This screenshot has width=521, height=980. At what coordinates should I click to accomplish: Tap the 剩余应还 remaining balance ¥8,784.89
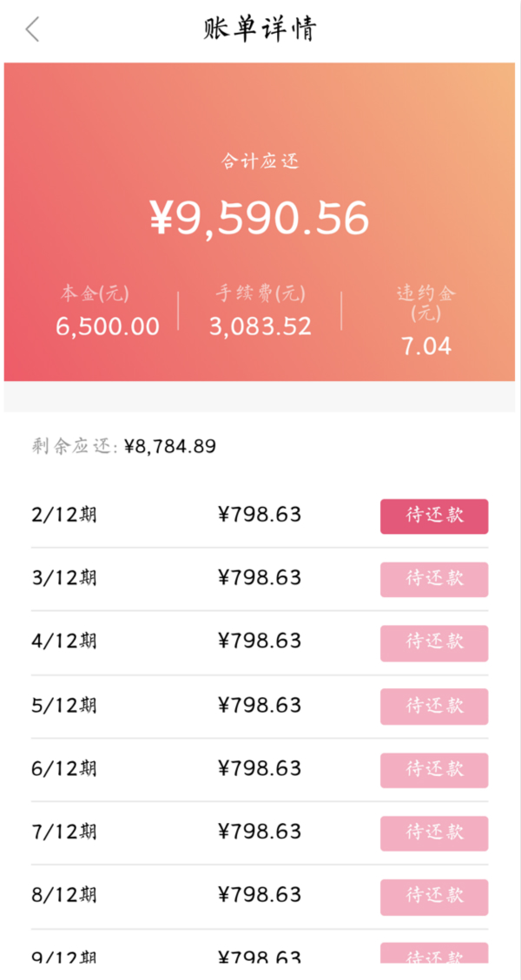tap(126, 444)
